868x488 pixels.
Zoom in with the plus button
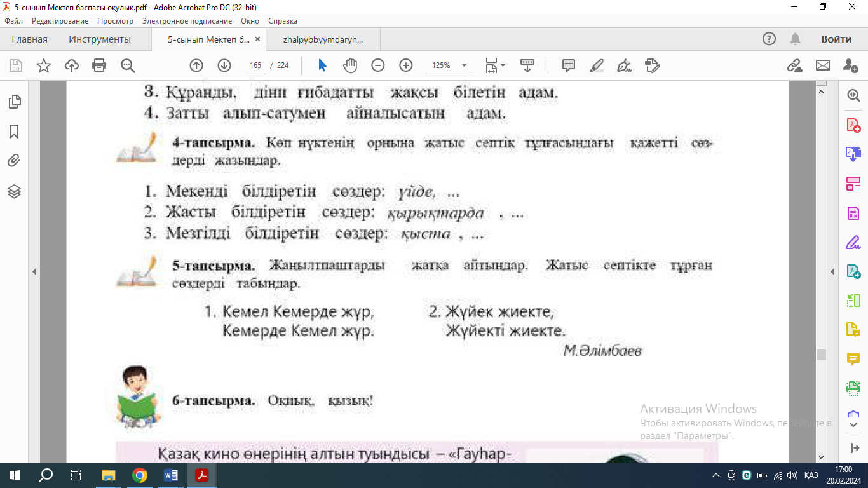click(x=406, y=65)
